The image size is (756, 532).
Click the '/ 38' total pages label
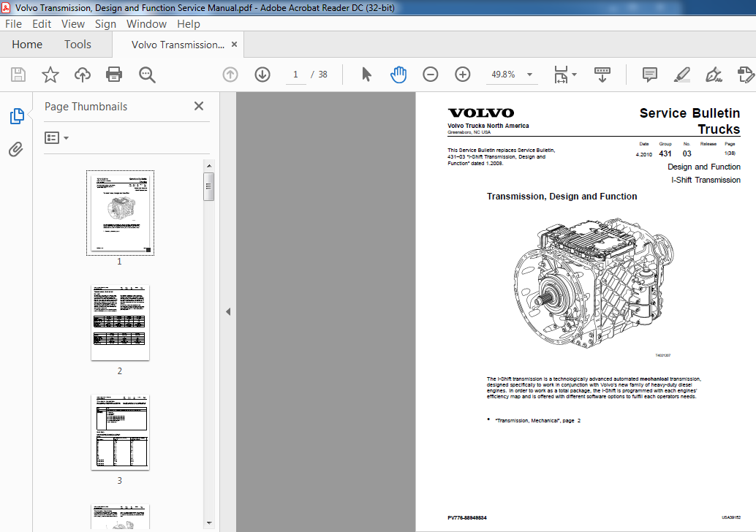tap(320, 75)
